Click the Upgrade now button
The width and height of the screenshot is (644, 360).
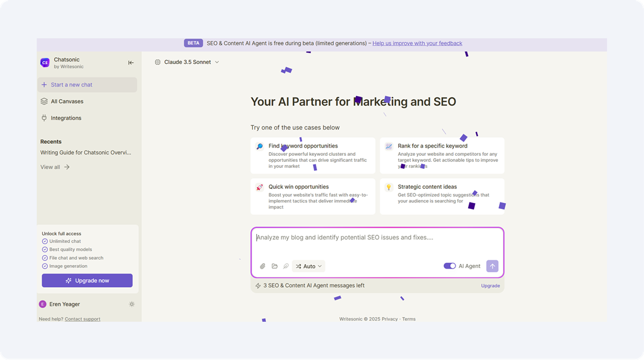87,281
